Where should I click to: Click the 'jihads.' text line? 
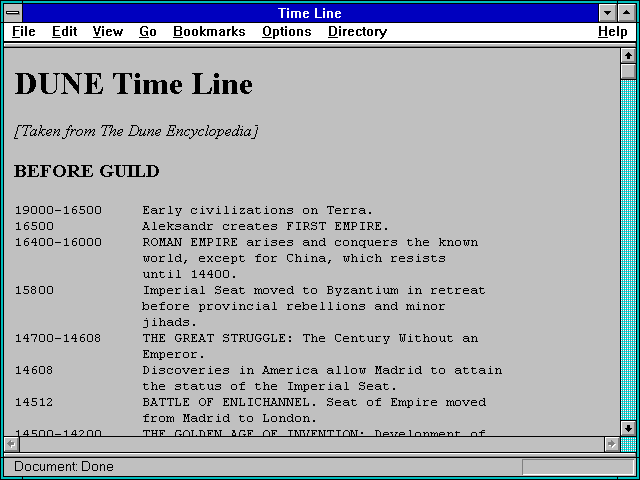click(x=170, y=322)
